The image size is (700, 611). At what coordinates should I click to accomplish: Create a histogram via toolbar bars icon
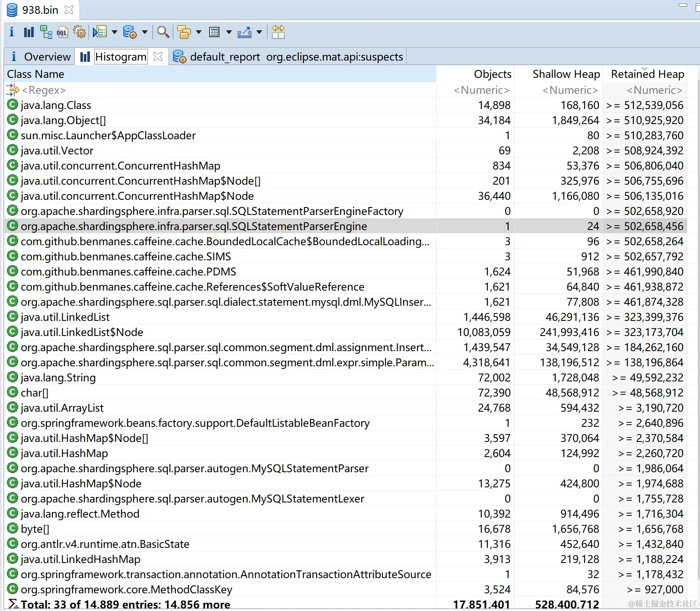tap(29, 32)
